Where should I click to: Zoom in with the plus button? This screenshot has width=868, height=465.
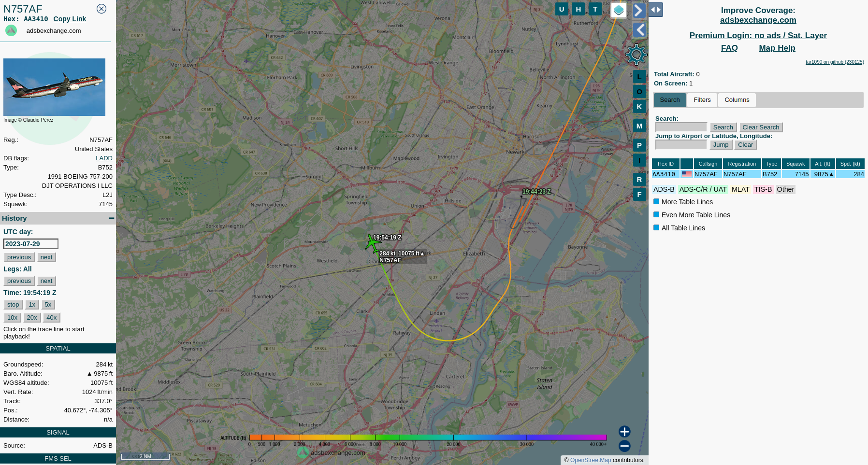[624, 432]
